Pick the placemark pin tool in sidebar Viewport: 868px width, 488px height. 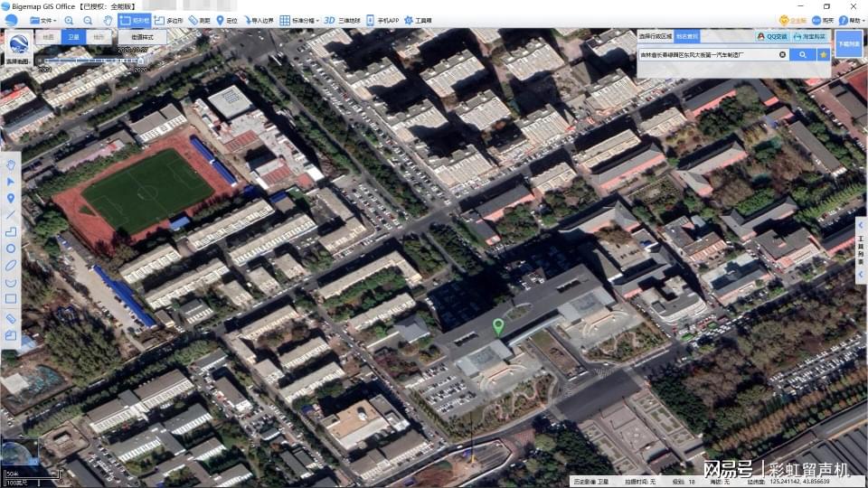click(11, 198)
